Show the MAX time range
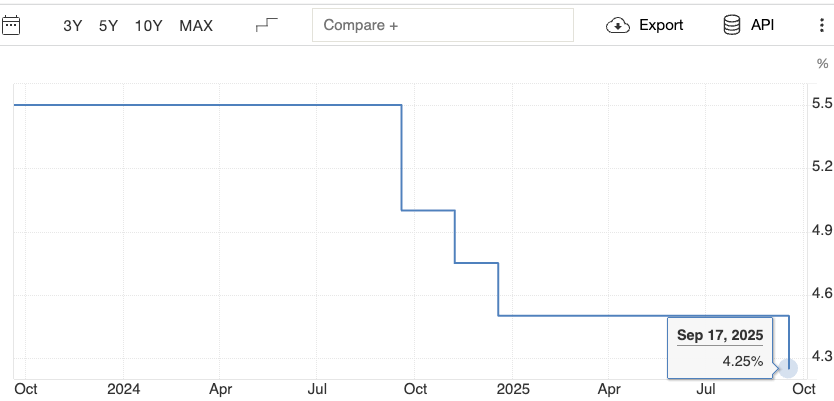Image resolution: width=834 pixels, height=401 pixels. coord(196,26)
